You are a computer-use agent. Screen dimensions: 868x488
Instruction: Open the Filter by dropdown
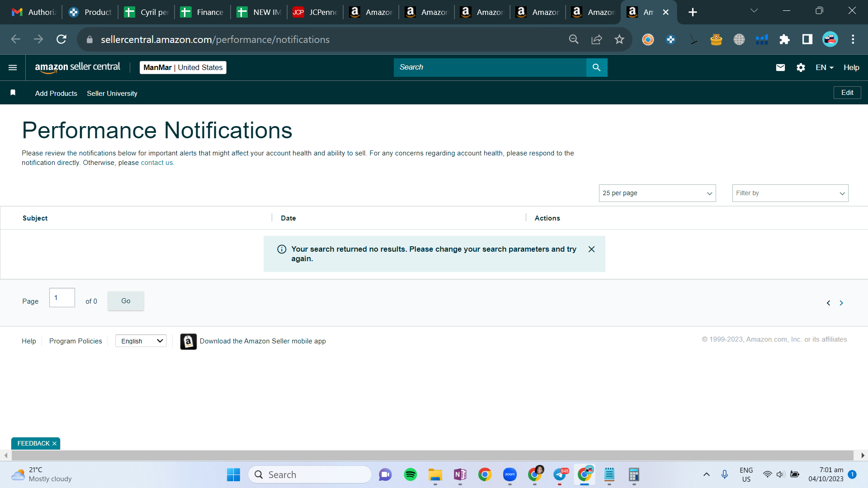pyautogui.click(x=790, y=193)
